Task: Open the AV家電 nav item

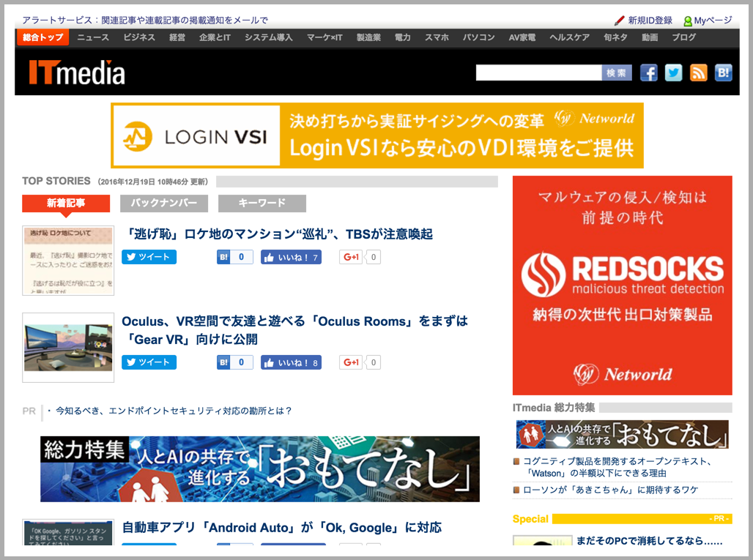Action: point(522,37)
